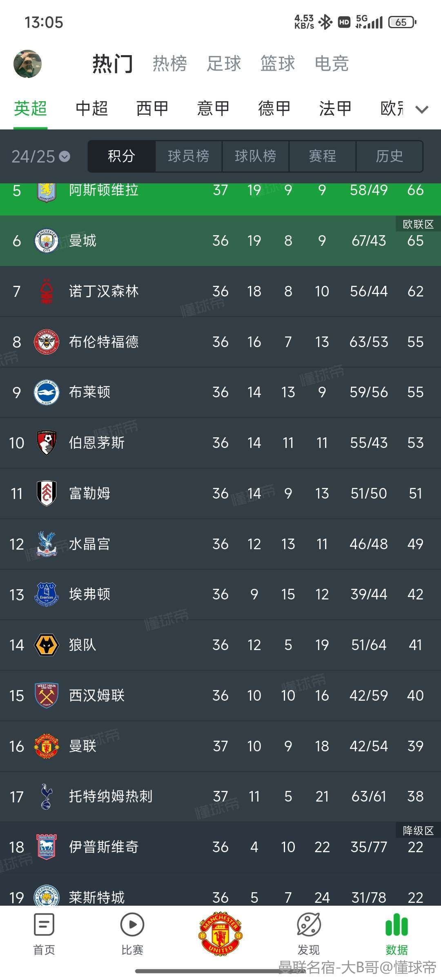Select the 历史 segment
The image size is (441, 980).
click(x=389, y=156)
